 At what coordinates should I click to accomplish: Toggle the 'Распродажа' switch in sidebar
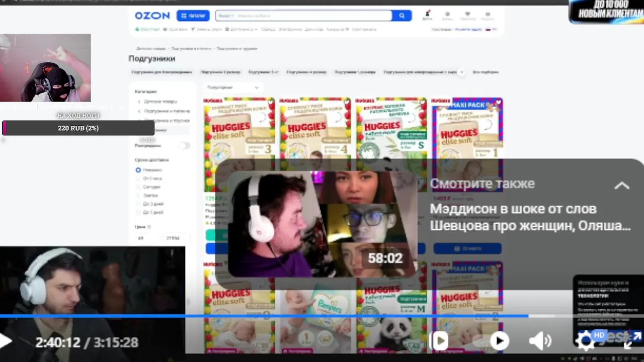[185, 145]
